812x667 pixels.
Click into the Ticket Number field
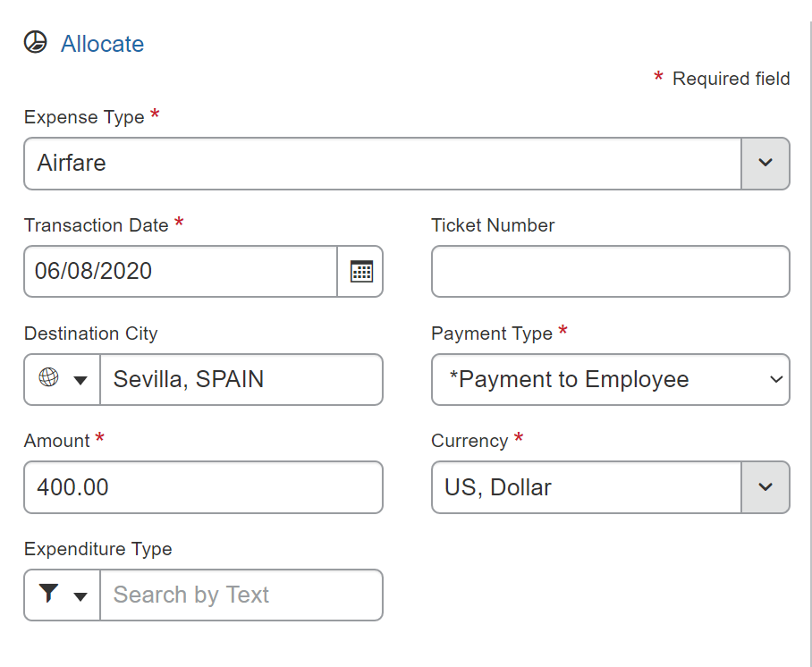tap(610, 272)
